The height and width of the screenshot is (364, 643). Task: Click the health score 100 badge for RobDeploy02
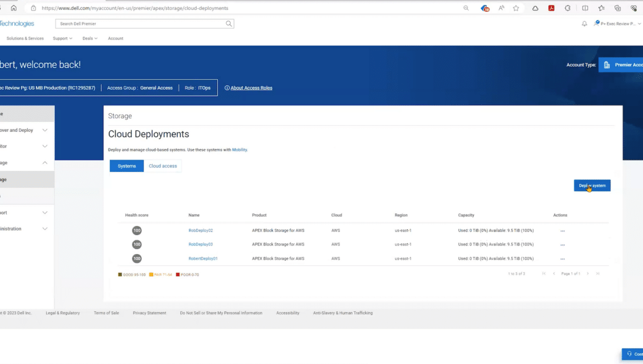pos(136,231)
